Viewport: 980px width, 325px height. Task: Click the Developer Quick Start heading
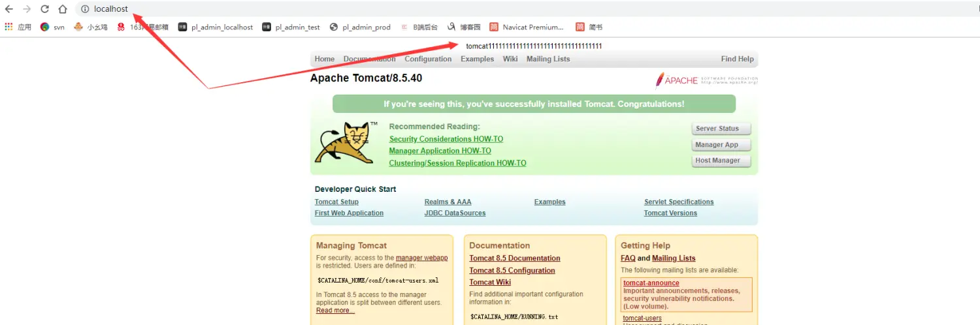[355, 189]
